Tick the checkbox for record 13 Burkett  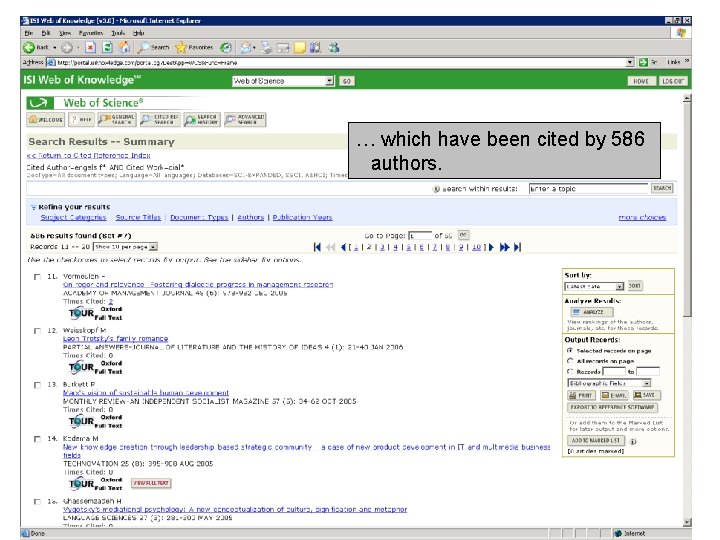coord(37,385)
